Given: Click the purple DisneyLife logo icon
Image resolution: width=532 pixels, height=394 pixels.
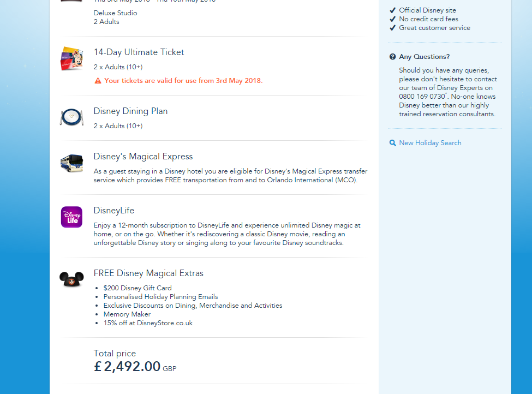Looking at the screenshot, I should 71,217.
